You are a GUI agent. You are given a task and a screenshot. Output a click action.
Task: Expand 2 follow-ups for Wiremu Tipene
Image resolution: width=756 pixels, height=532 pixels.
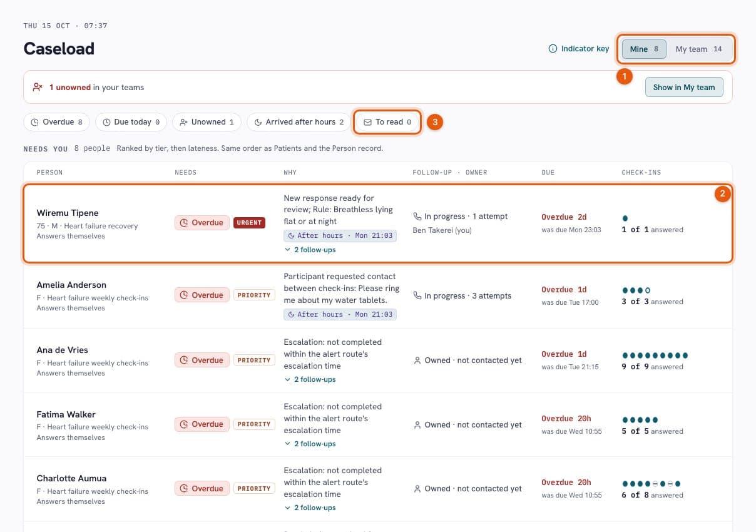(x=310, y=250)
